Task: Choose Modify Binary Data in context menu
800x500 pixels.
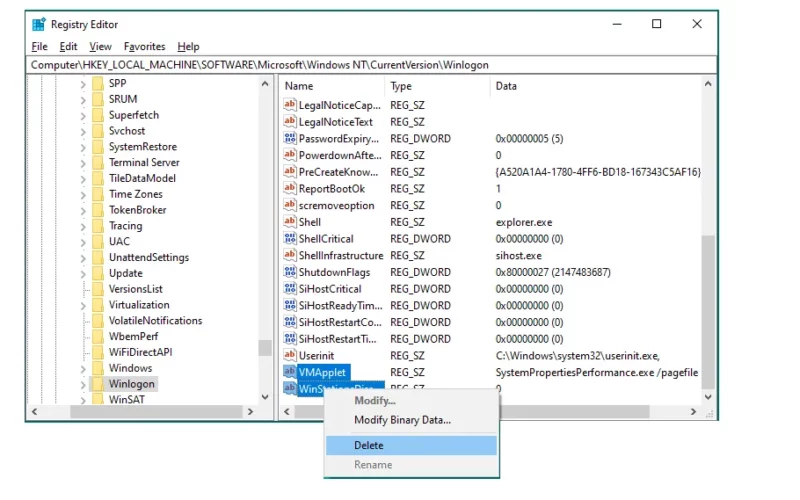Action: click(x=411, y=420)
